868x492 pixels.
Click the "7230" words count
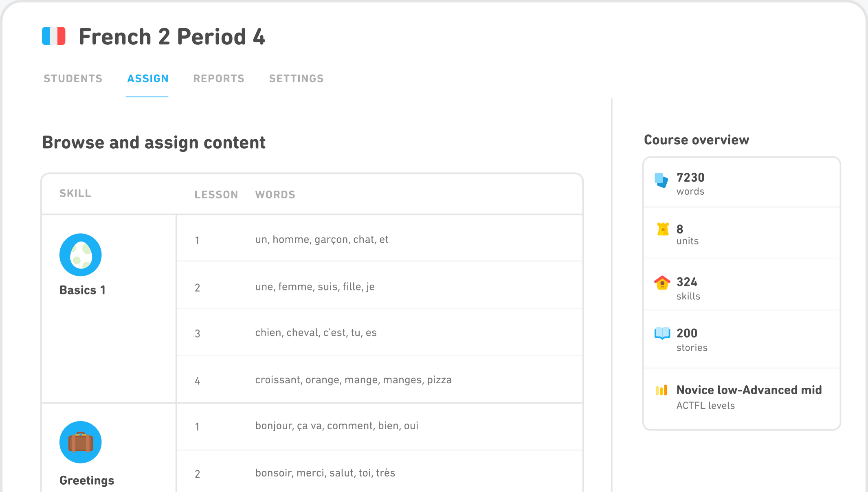[x=690, y=178]
